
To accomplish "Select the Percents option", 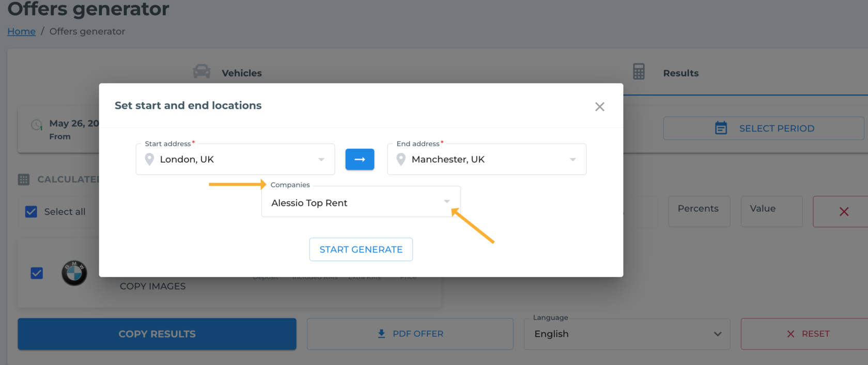I will coord(699,211).
